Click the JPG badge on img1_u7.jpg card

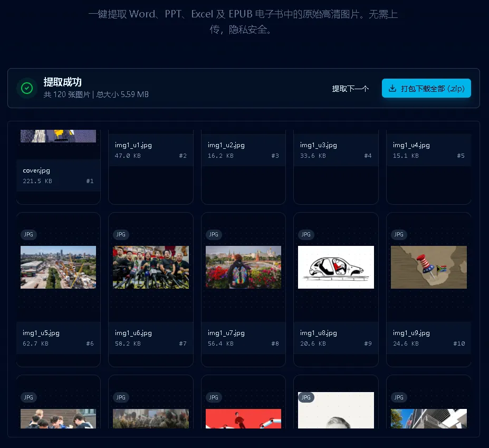[x=214, y=234]
